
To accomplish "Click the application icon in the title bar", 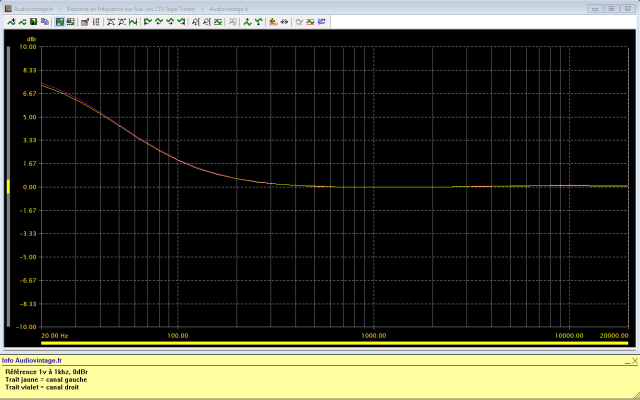I will [8, 9].
